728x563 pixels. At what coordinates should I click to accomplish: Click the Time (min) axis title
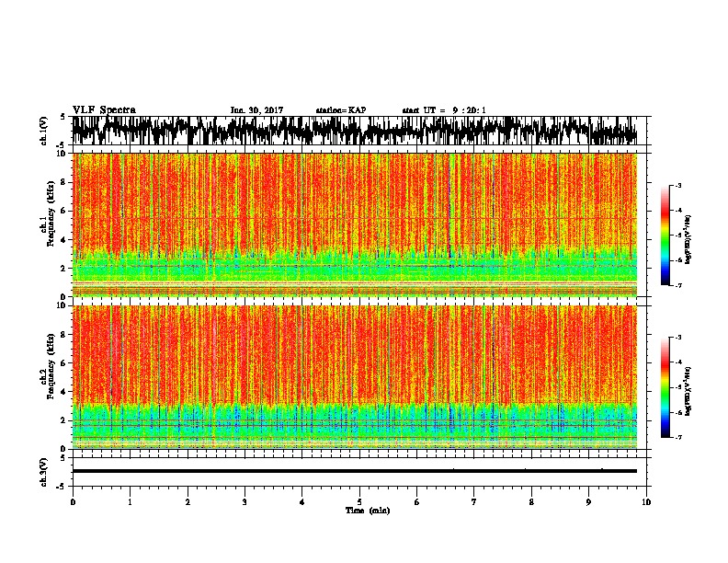[x=368, y=511]
